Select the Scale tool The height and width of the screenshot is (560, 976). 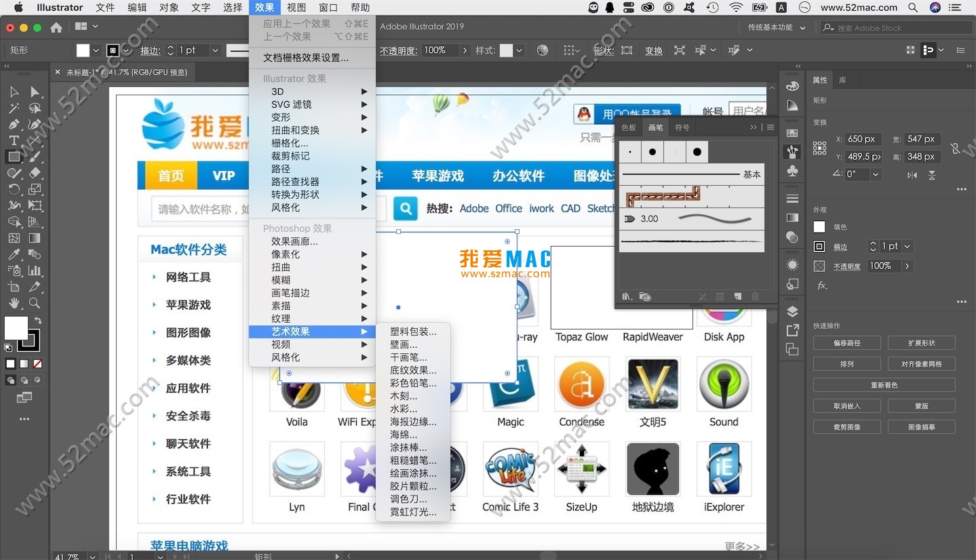35,189
